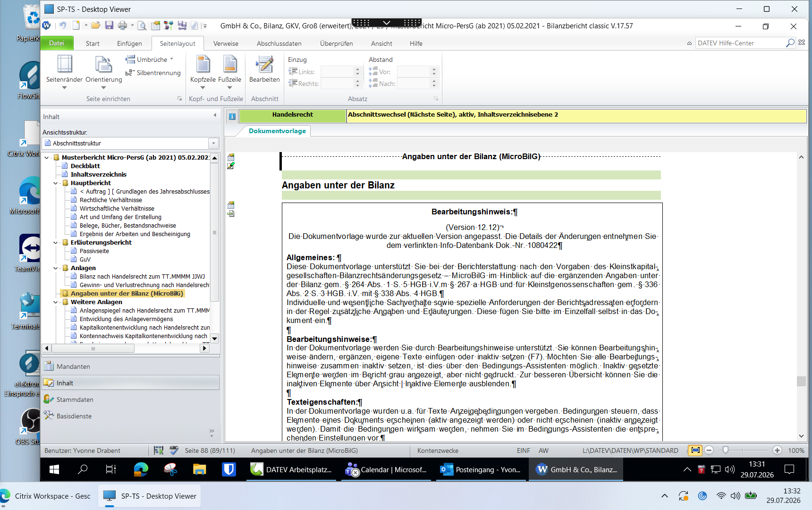Switch to the Start ribbon tab

pos(93,43)
